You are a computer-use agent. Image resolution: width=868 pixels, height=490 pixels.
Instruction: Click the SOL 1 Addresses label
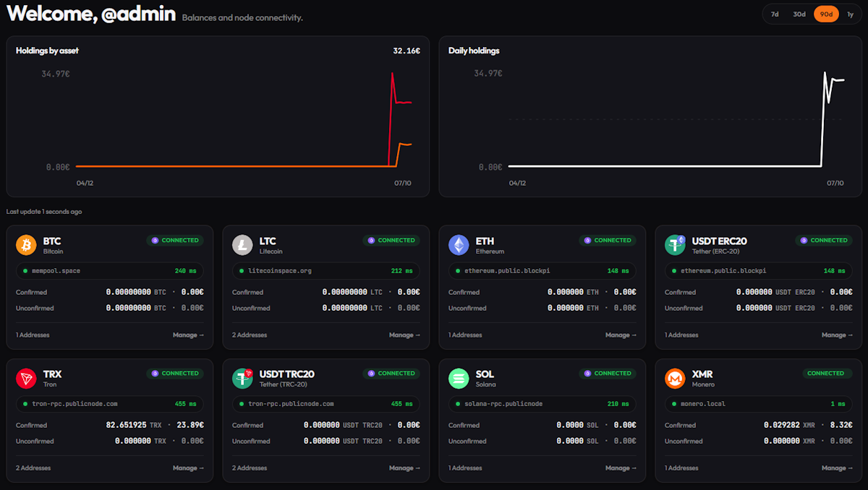(465, 468)
